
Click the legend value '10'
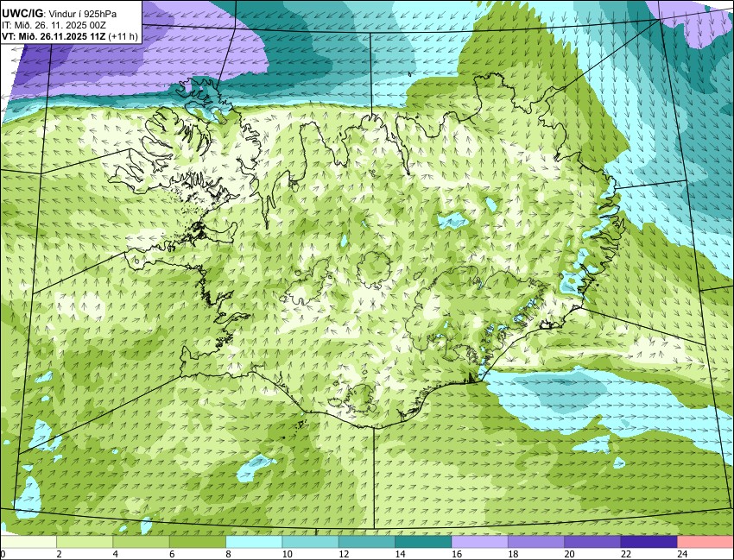(x=287, y=554)
